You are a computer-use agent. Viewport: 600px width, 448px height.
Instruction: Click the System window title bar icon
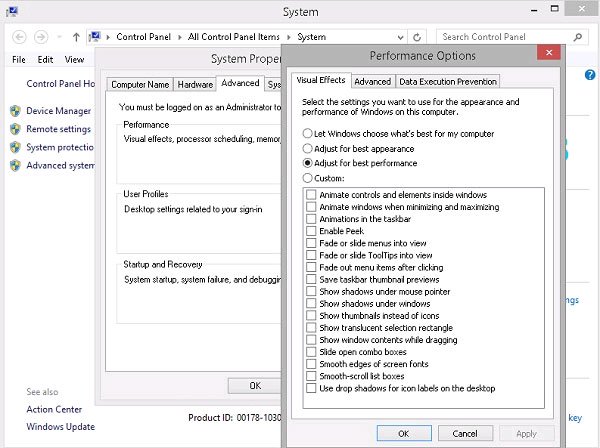(x=12, y=11)
